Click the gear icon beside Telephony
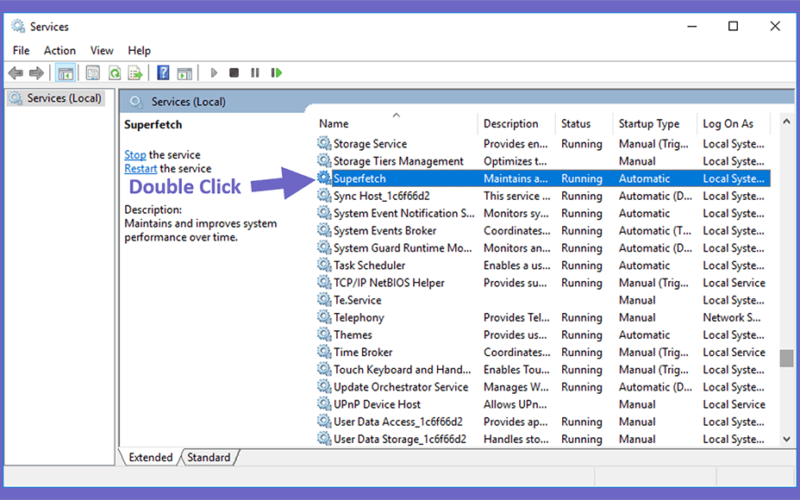This screenshot has height=500, width=800. [x=324, y=316]
